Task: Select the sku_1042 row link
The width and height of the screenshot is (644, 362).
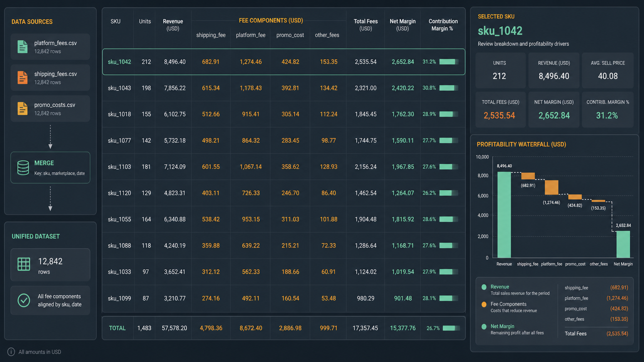Action: point(119,62)
